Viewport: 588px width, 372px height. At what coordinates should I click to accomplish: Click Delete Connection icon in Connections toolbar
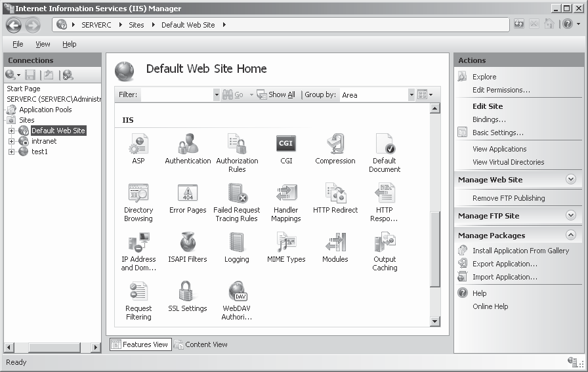click(68, 75)
